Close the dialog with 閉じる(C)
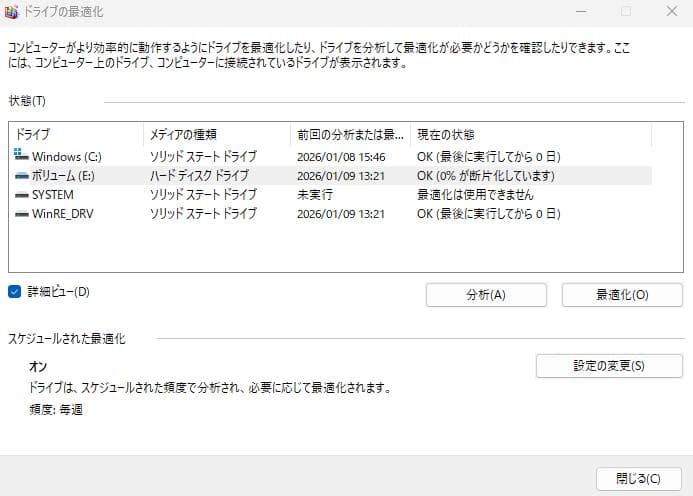This screenshot has width=693, height=496. tap(639, 479)
